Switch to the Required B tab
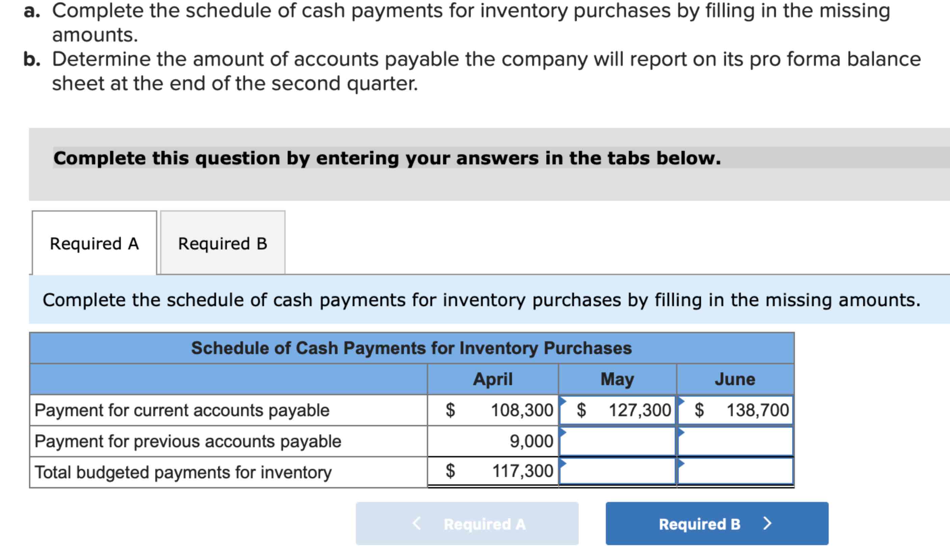The height and width of the screenshot is (560, 950). pyautogui.click(x=222, y=244)
